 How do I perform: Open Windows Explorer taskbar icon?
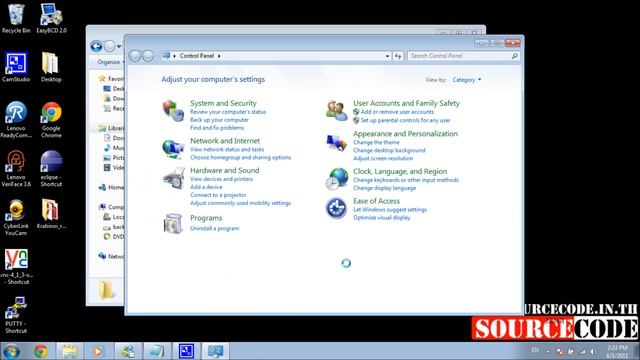coord(70,351)
